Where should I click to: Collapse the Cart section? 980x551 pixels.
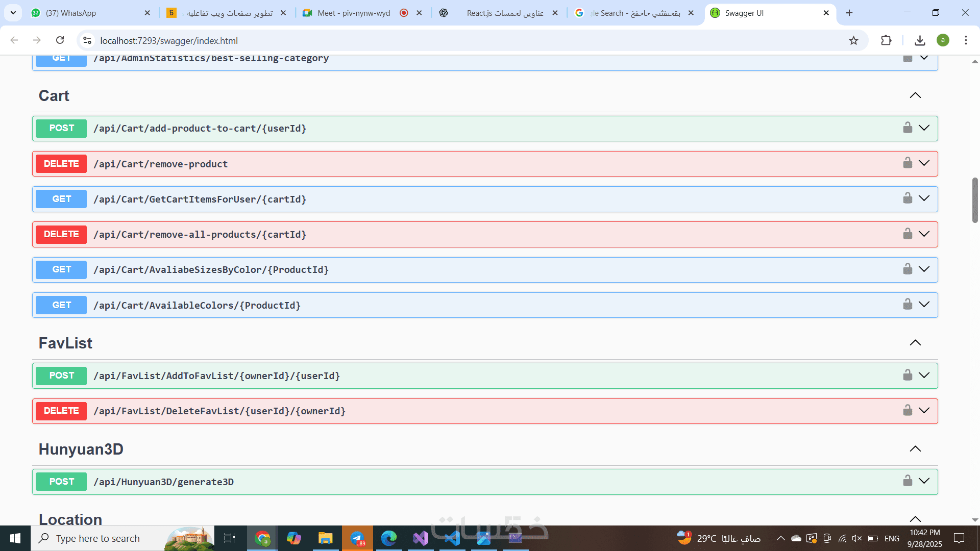click(x=915, y=95)
